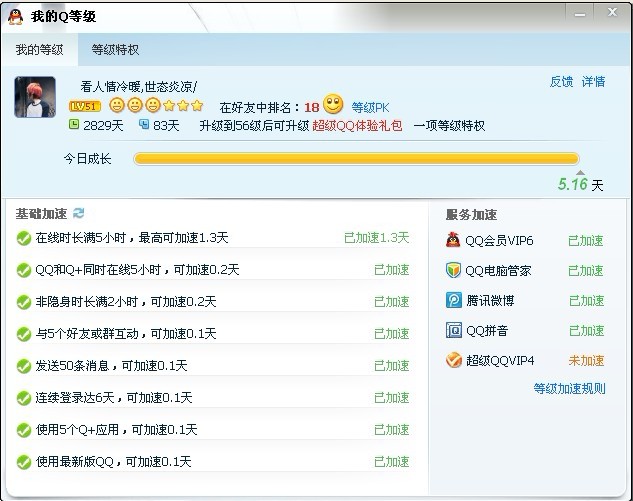The image size is (633, 501).
Task: Click the QQ电脑管家 shield icon
Action: (x=453, y=270)
